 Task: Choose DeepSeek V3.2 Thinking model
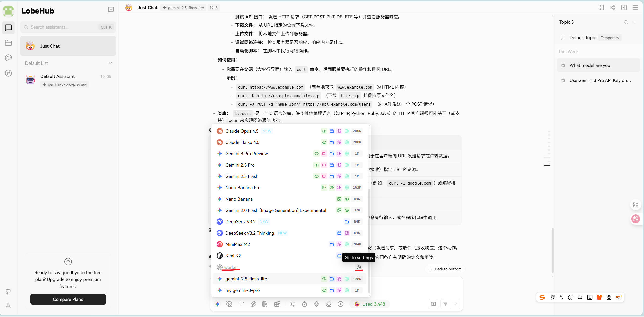[249, 233]
